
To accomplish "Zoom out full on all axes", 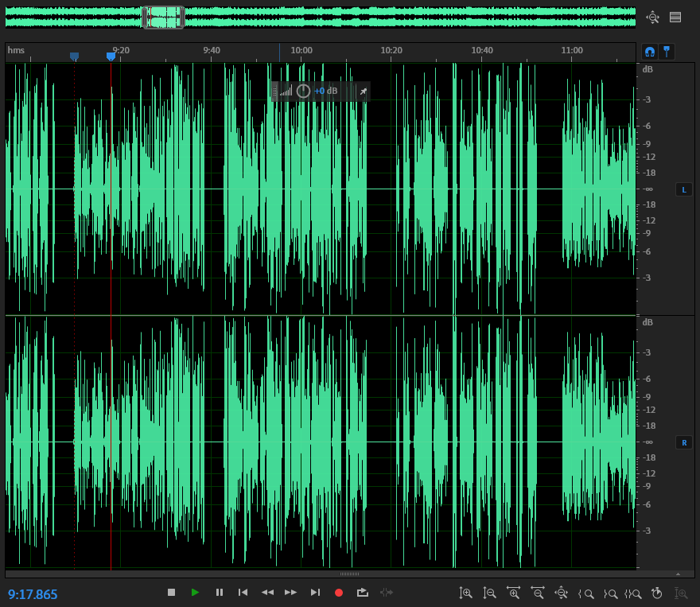I will tap(561, 593).
